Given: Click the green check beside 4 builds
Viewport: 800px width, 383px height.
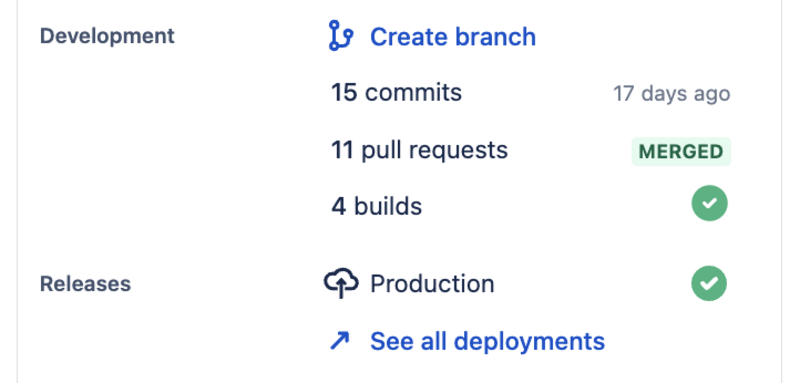Looking at the screenshot, I should [709, 203].
